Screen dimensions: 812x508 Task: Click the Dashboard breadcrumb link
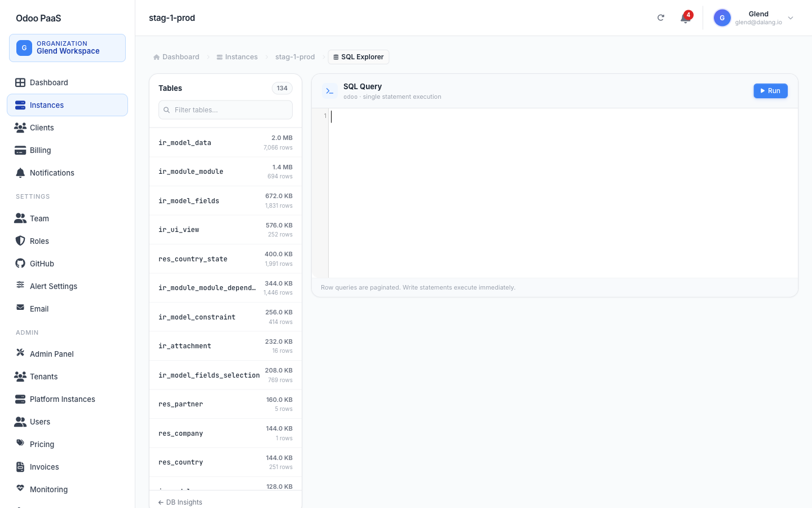pyautogui.click(x=176, y=57)
